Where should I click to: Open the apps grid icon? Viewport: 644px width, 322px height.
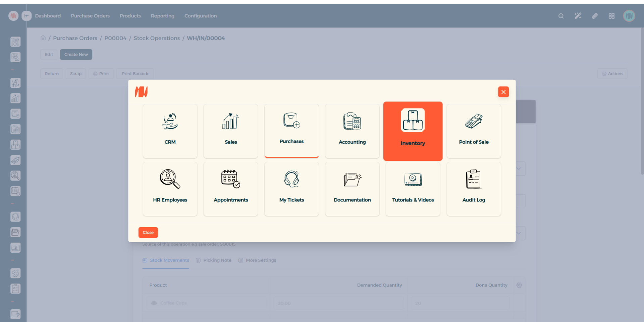611,16
